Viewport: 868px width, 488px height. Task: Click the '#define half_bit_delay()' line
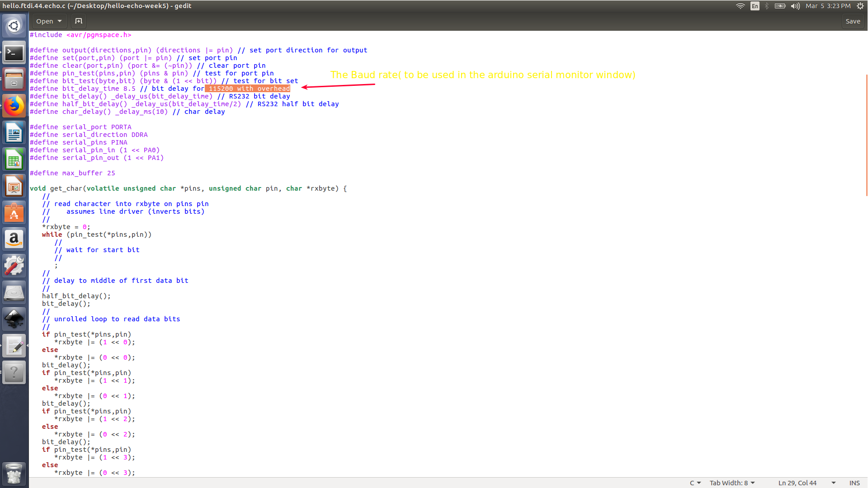[184, 104]
